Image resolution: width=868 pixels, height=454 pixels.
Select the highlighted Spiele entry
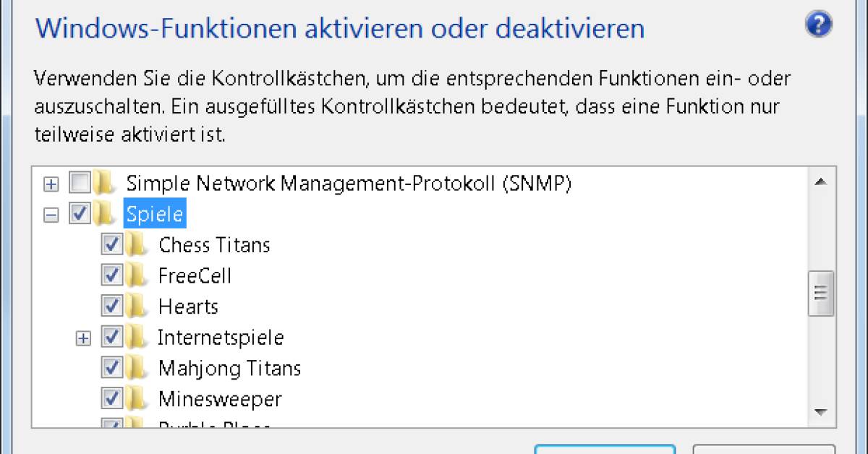pos(154,214)
